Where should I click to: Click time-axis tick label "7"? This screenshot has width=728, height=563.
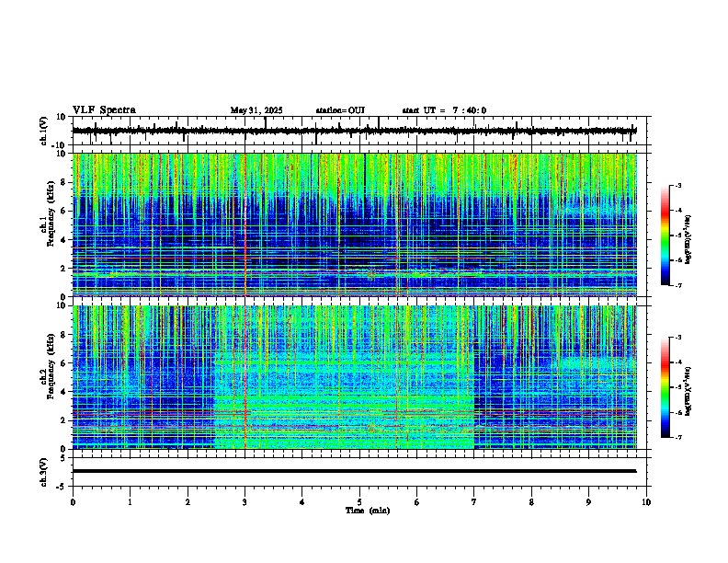click(474, 502)
